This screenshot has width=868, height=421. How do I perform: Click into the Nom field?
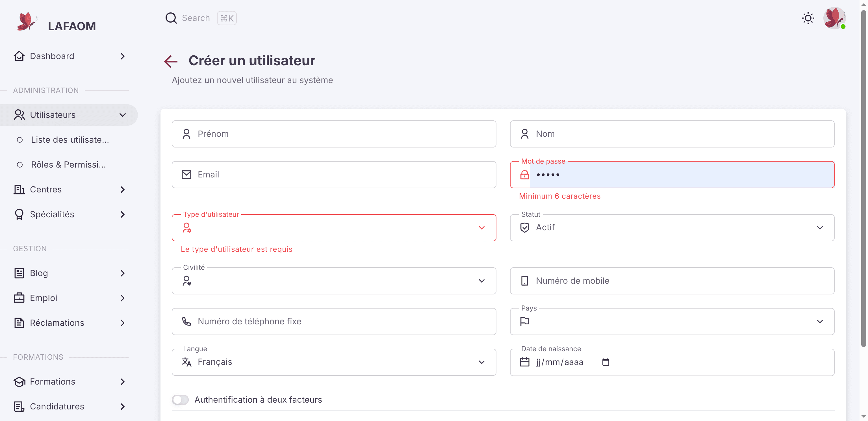coord(672,134)
